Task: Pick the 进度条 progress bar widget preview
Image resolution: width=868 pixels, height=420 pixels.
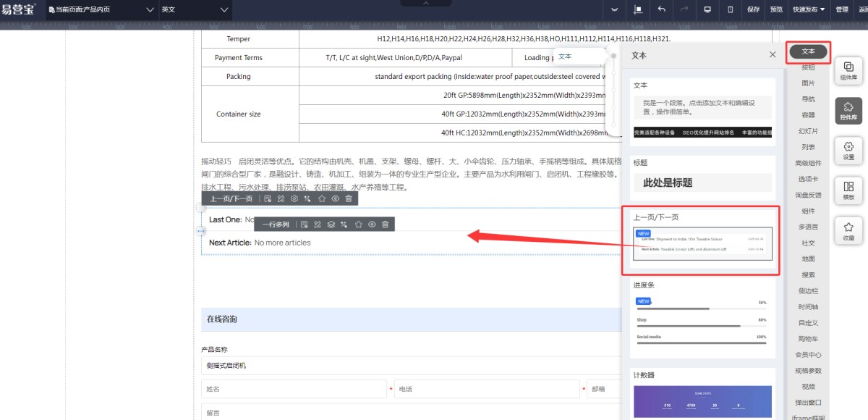Action: pyautogui.click(x=703, y=322)
